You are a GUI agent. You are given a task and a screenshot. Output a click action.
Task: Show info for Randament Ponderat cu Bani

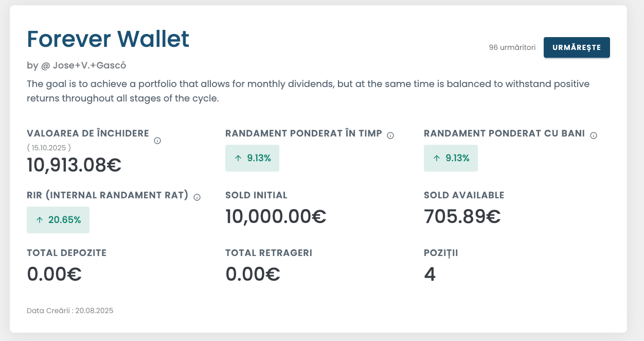594,135
